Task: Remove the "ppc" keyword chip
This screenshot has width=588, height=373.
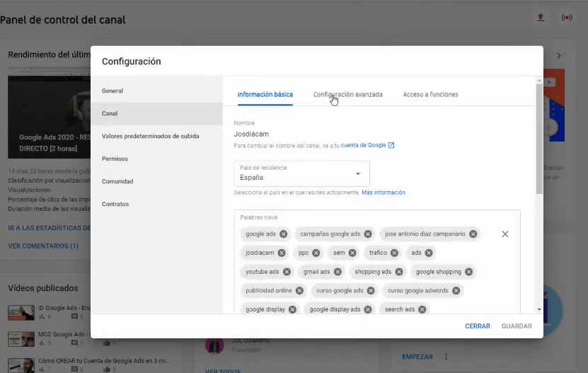Action: pos(316,253)
